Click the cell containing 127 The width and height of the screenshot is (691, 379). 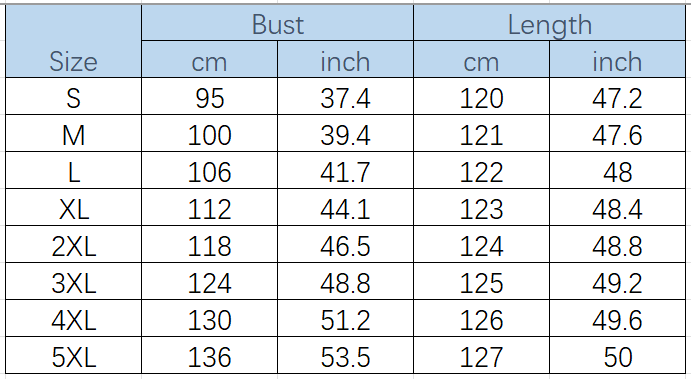pyautogui.click(x=481, y=356)
